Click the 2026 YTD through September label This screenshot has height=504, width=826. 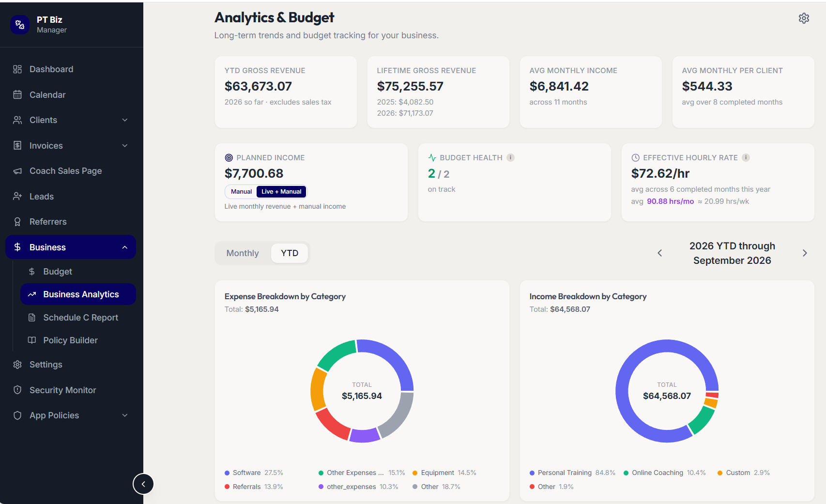732,253
